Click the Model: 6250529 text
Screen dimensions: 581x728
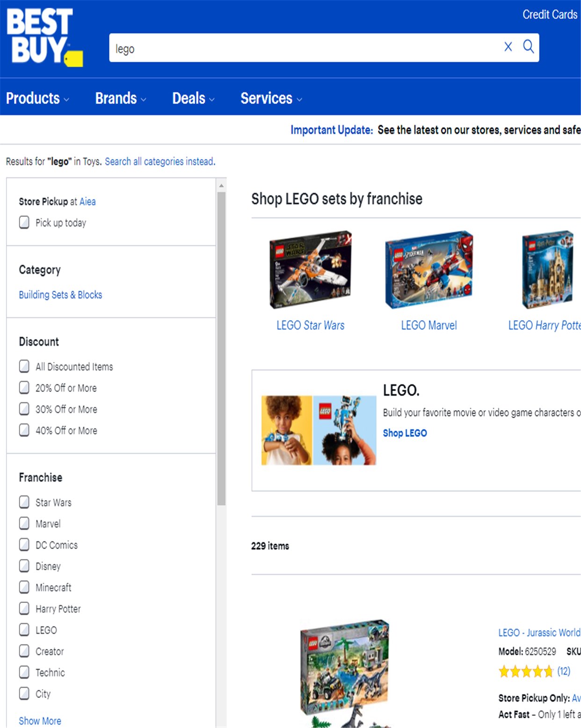coord(527,651)
